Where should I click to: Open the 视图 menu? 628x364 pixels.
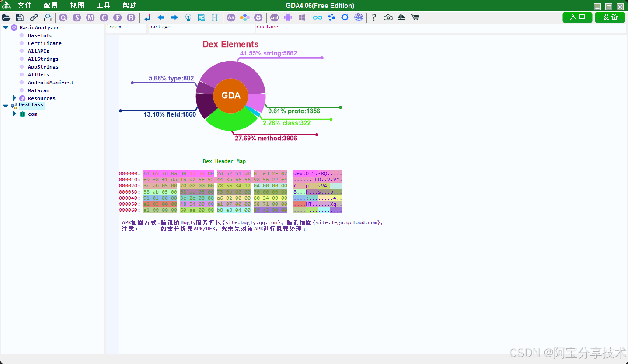coord(77,6)
